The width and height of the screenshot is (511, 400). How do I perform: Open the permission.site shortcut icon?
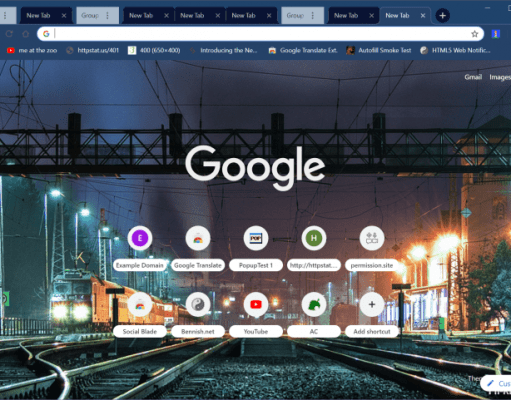tap(372, 238)
